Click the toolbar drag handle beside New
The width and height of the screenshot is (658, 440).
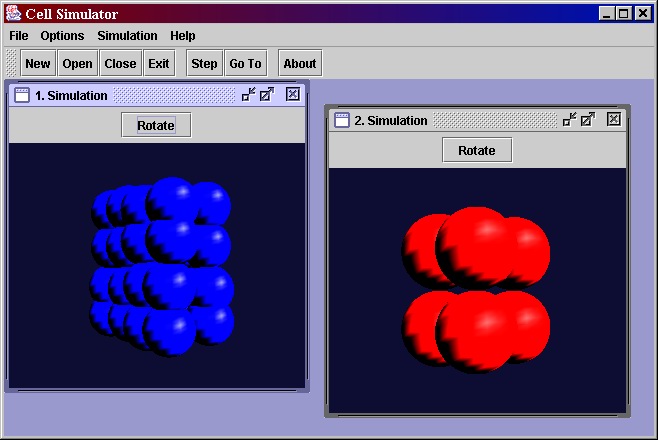tap(11, 63)
